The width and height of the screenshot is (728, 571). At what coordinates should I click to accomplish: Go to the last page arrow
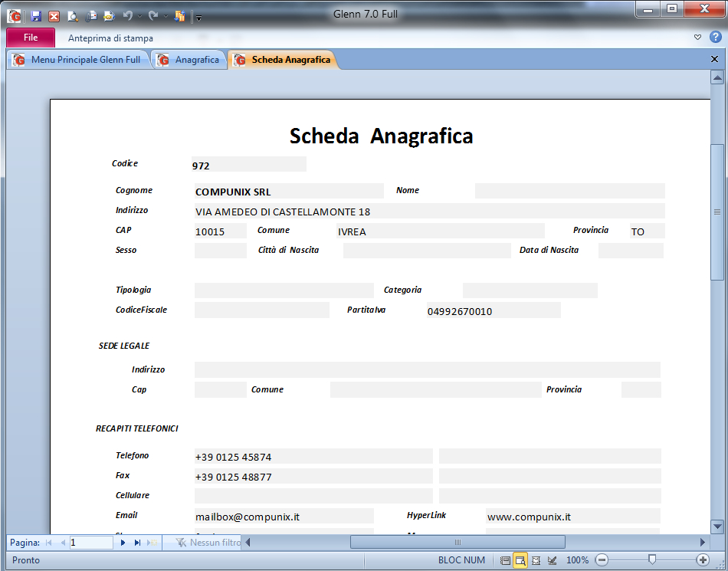tap(137, 542)
